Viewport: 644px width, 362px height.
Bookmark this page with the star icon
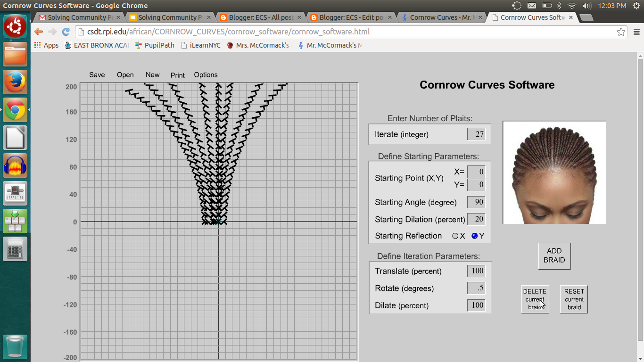621,32
